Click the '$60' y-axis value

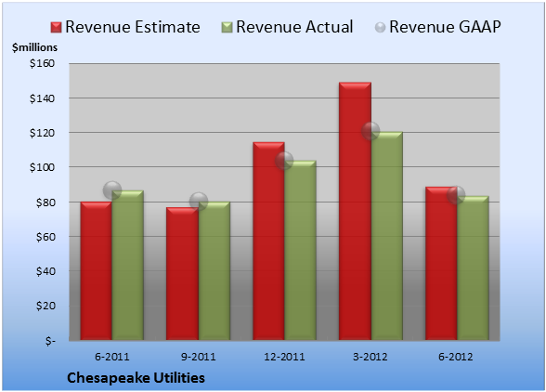click(45, 237)
